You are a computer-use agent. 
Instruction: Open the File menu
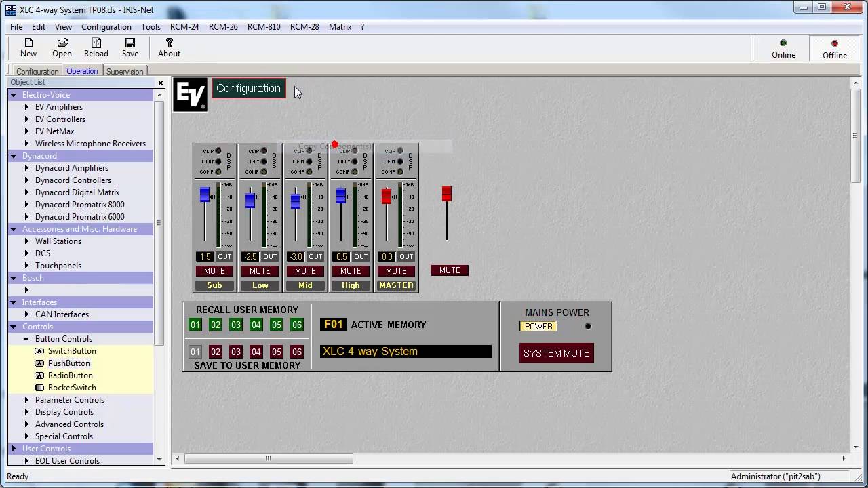coord(16,27)
